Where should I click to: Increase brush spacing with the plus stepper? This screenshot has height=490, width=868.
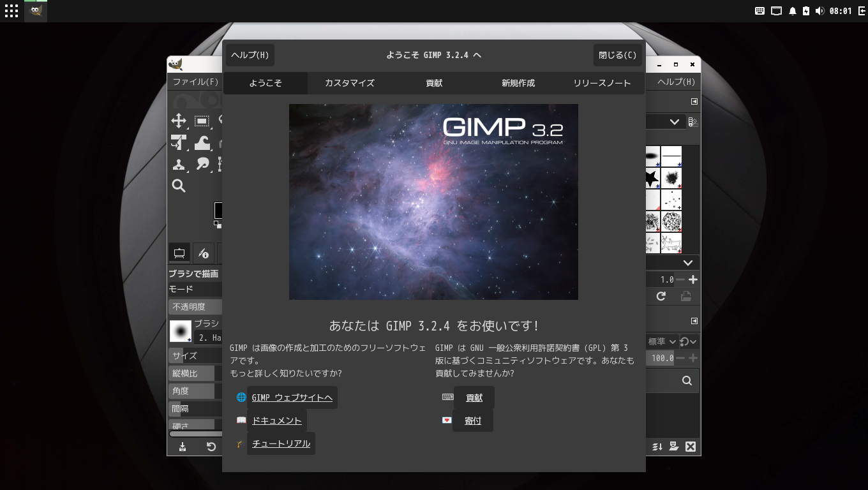click(x=693, y=279)
